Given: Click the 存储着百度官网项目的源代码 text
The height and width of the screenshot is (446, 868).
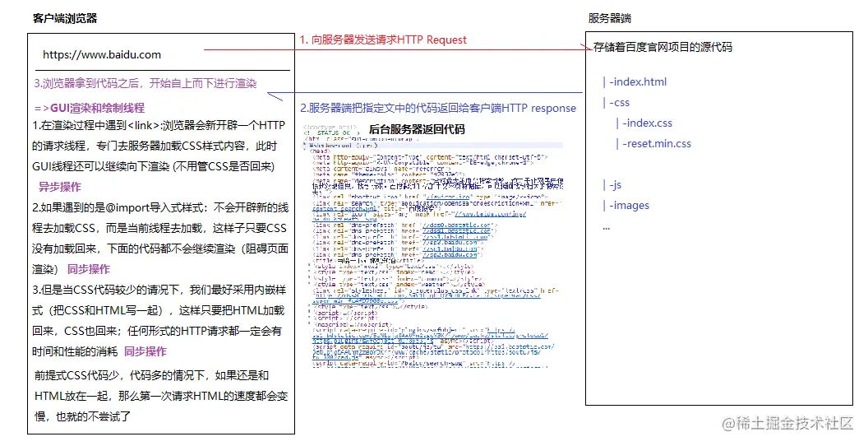Looking at the screenshot, I should coord(663,48).
